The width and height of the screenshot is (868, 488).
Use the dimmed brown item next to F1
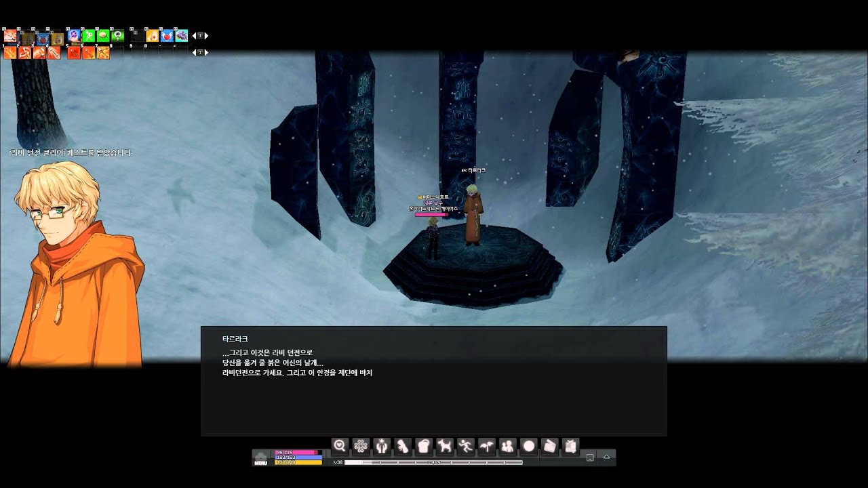click(28, 39)
